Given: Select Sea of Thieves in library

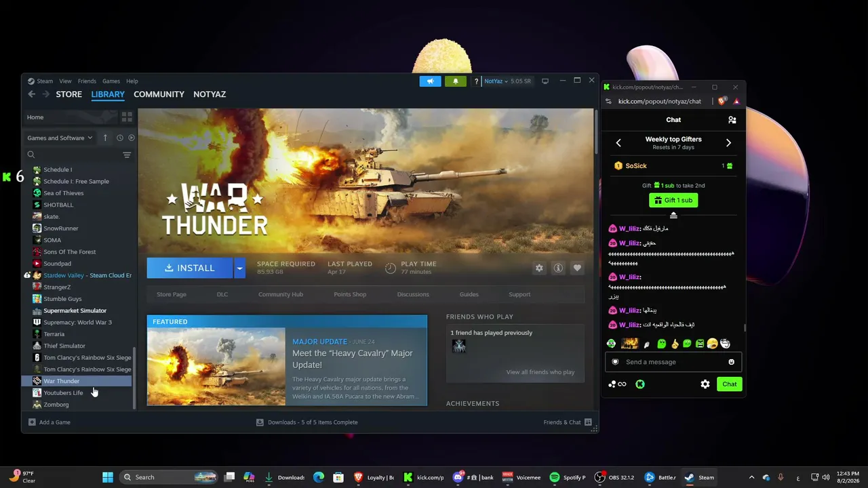Looking at the screenshot, I should pos(79,193).
